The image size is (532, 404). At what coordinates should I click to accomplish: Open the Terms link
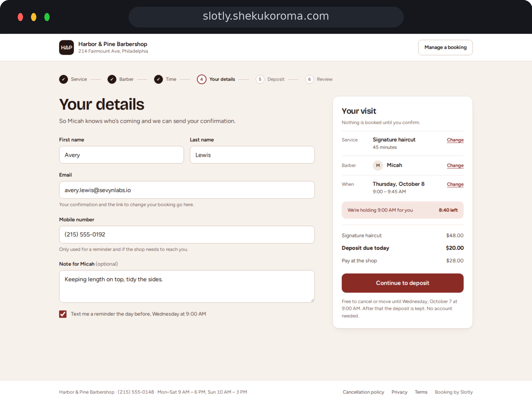tap(421, 392)
